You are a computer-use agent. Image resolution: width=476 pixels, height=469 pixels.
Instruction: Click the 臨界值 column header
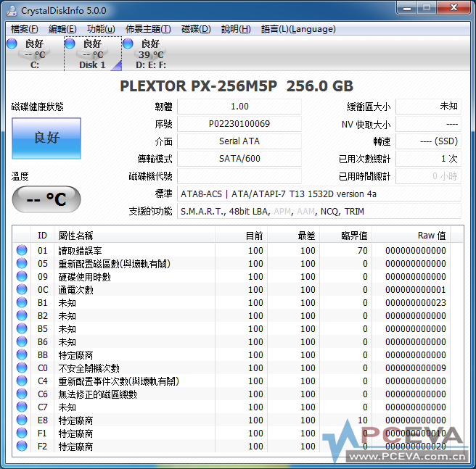coord(346,236)
